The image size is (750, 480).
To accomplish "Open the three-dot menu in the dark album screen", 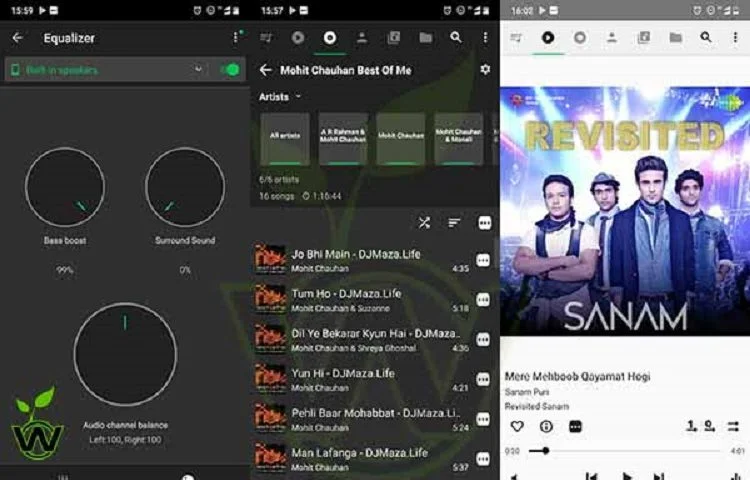I will tap(485, 37).
